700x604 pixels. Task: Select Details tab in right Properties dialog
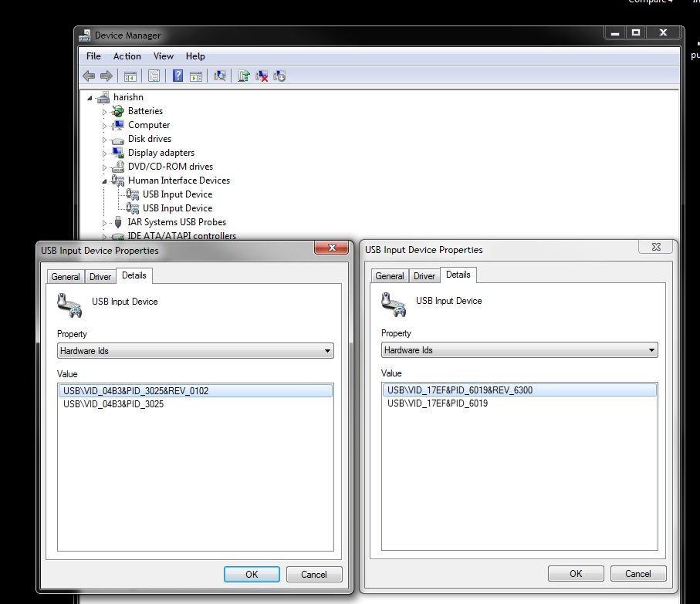pos(458,275)
